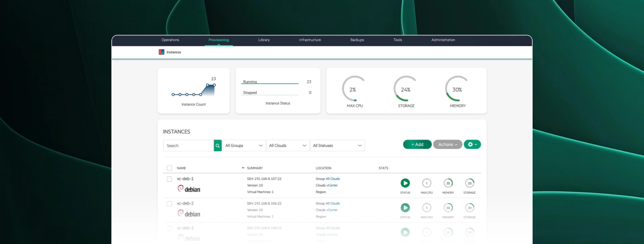Click the SUMMARY column header

(255, 168)
